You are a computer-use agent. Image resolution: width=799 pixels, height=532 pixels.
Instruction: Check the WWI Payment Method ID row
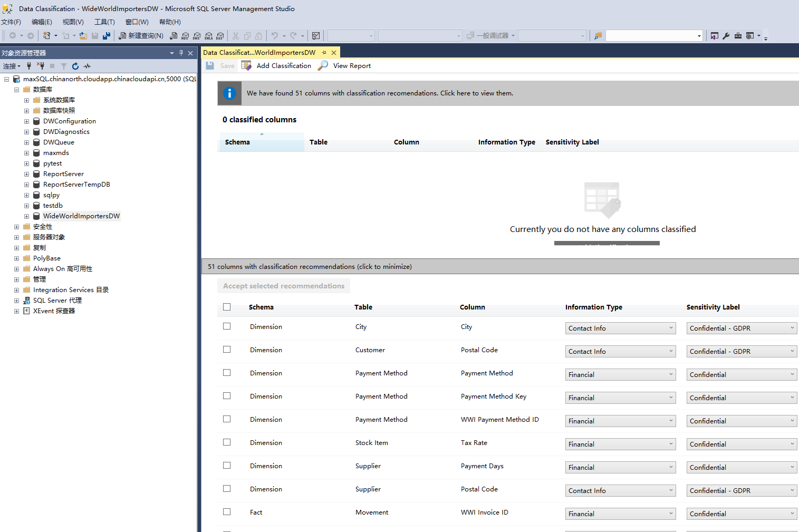coord(227,419)
